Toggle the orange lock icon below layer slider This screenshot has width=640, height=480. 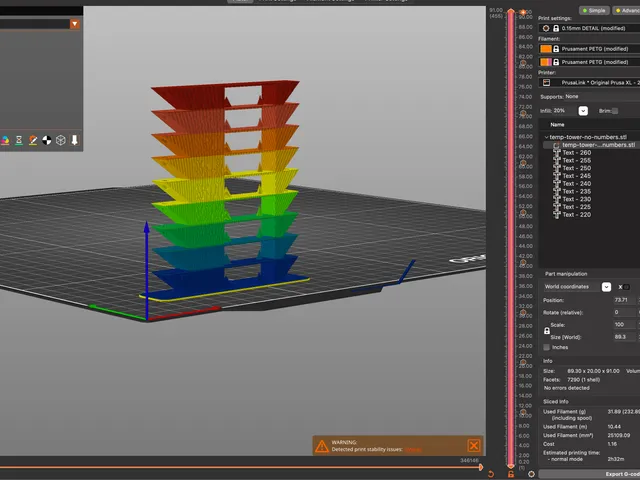coord(511,474)
